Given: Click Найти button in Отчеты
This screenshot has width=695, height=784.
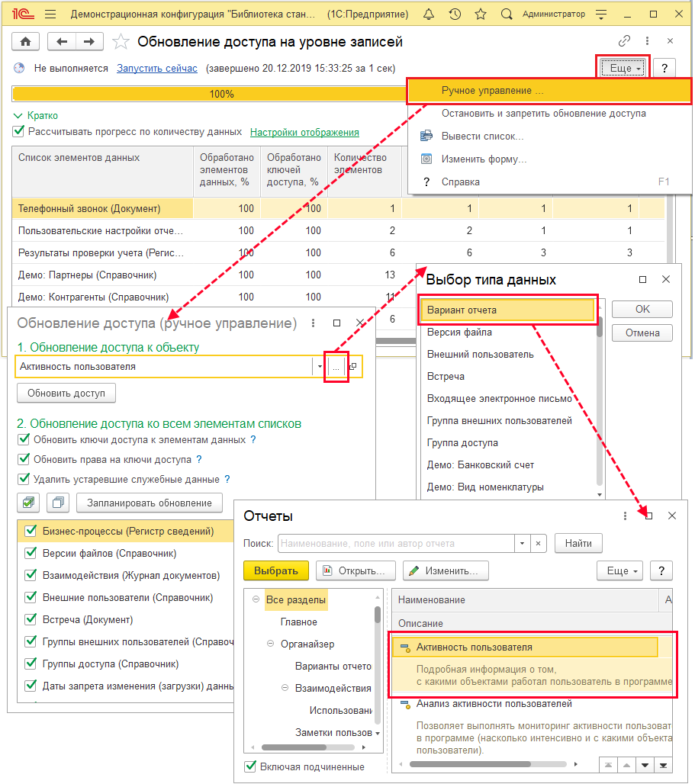Looking at the screenshot, I should 578,544.
